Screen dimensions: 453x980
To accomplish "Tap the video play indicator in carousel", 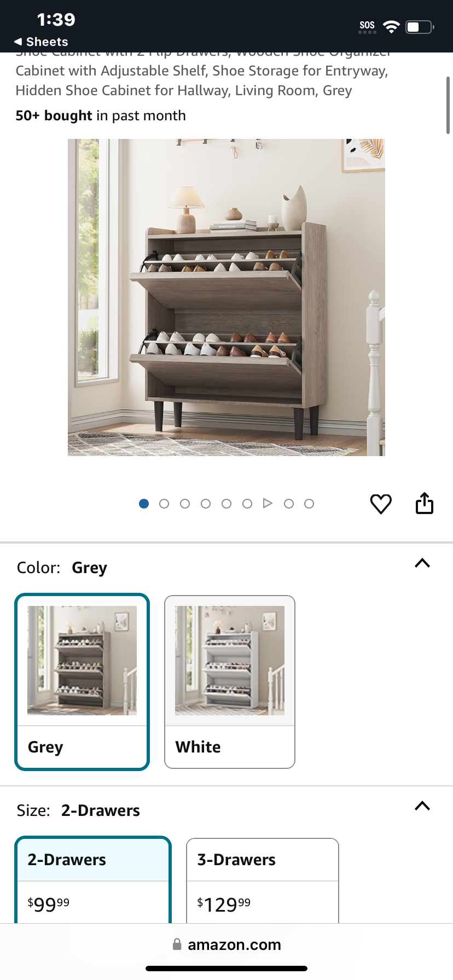I will tap(268, 503).
